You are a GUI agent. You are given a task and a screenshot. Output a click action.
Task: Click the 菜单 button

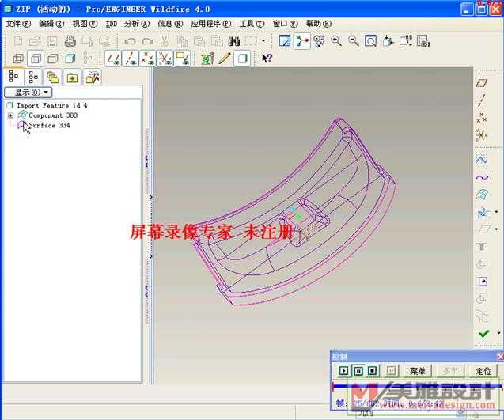point(418,371)
